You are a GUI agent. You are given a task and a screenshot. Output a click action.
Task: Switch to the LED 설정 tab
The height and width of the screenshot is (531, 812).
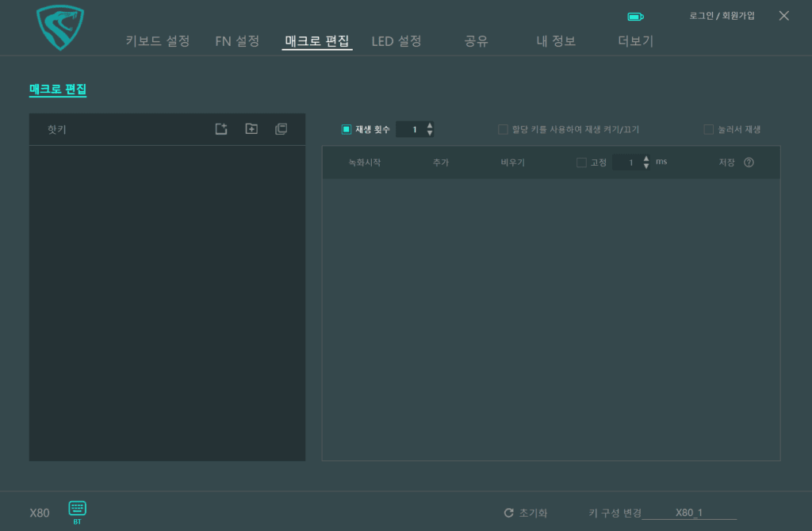pos(396,41)
